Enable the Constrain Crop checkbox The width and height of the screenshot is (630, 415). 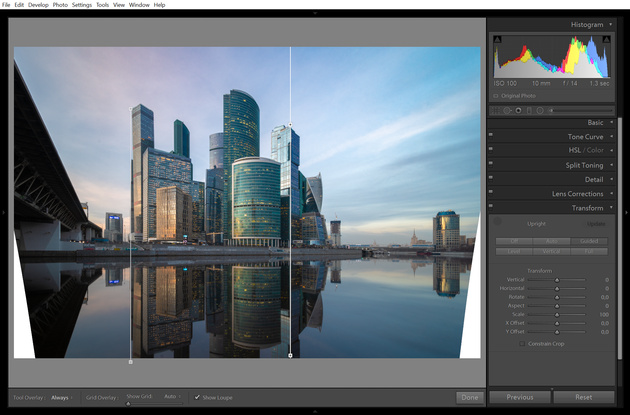tap(522, 343)
